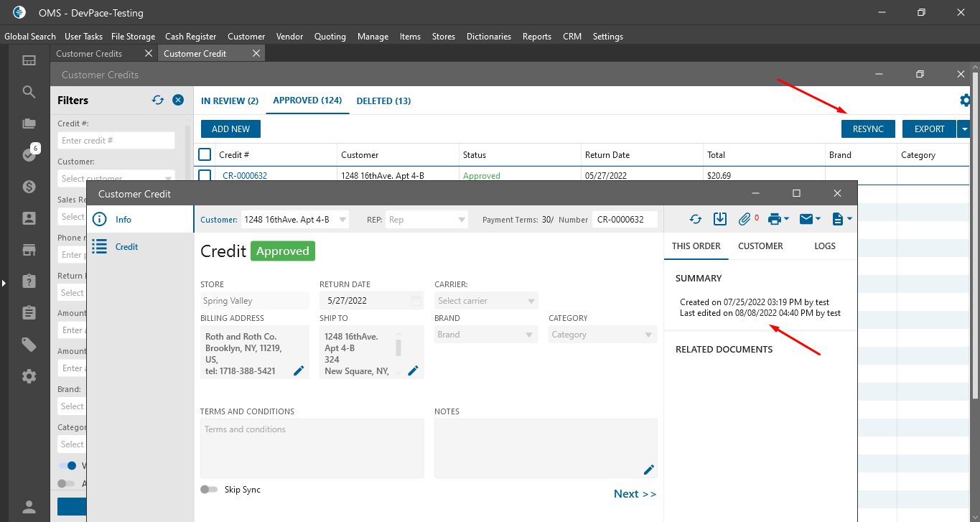The width and height of the screenshot is (980, 522).
Task: Click the Number field showing CR-0000632
Action: click(625, 220)
